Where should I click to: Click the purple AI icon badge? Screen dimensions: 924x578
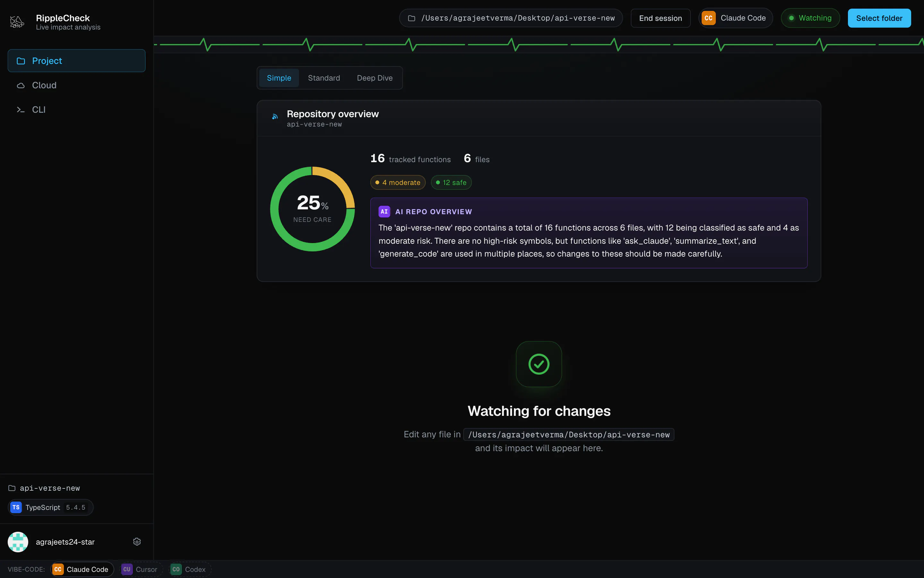coord(384,211)
